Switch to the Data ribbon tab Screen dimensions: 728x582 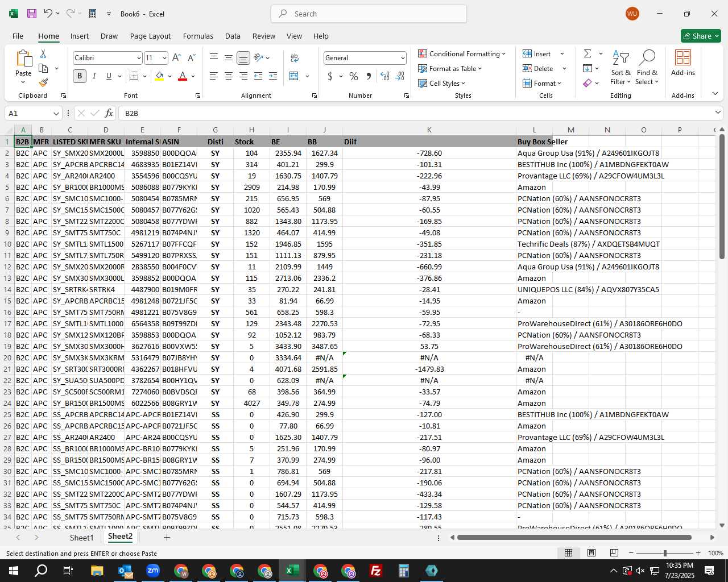tap(233, 36)
